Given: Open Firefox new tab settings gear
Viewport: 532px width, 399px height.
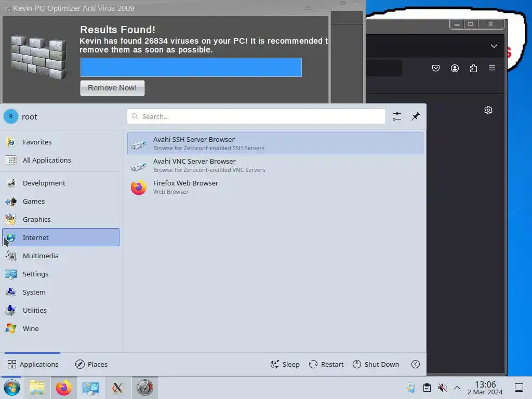Looking at the screenshot, I should click(x=488, y=110).
